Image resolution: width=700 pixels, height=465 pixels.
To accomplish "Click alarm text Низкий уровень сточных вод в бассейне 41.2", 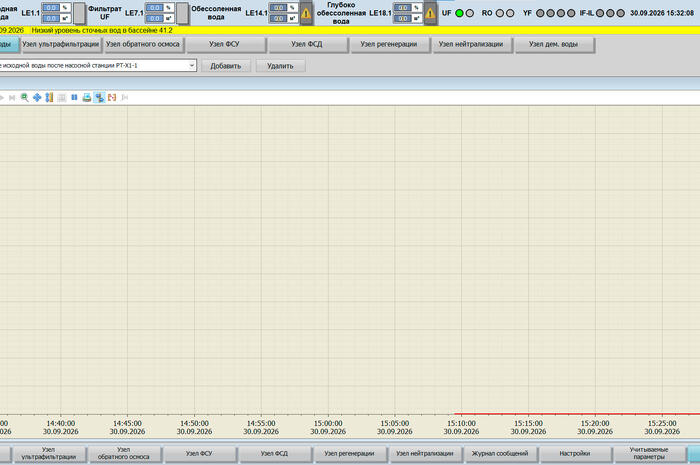I will 102,30.
